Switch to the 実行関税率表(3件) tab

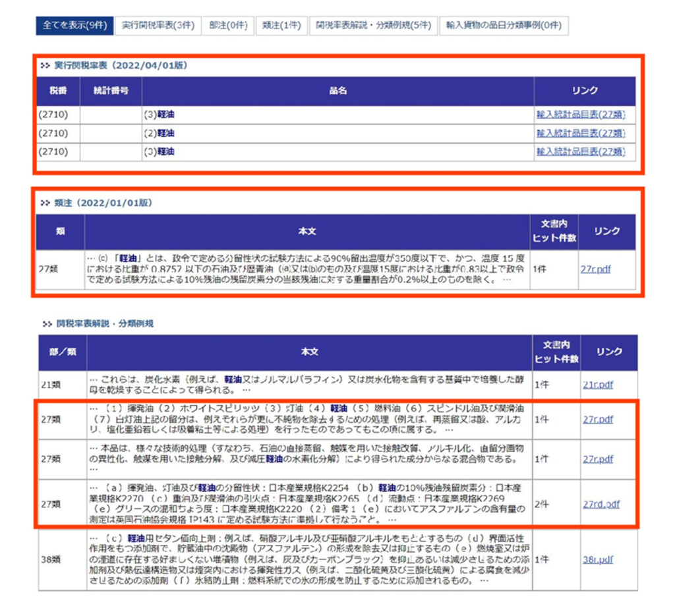[158, 26]
